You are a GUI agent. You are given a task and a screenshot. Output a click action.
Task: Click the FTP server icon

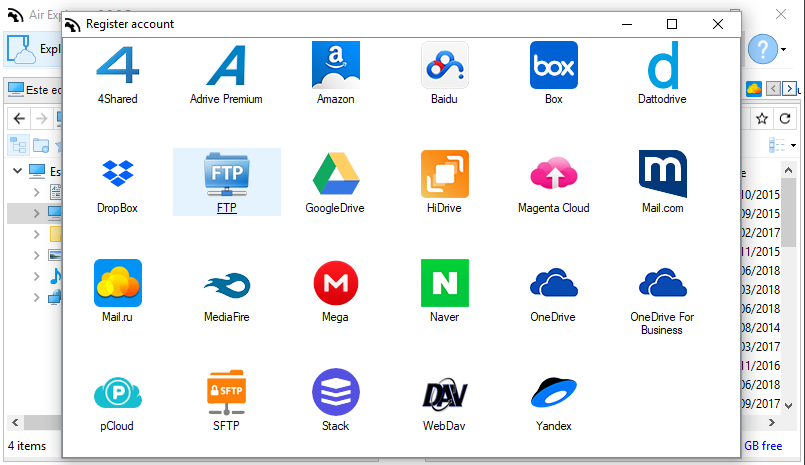(226, 175)
